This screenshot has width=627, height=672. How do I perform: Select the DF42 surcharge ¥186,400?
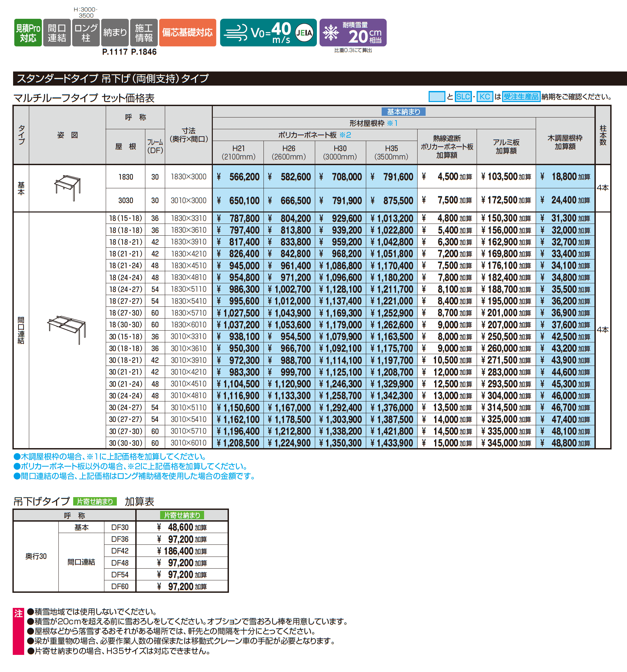click(182, 551)
